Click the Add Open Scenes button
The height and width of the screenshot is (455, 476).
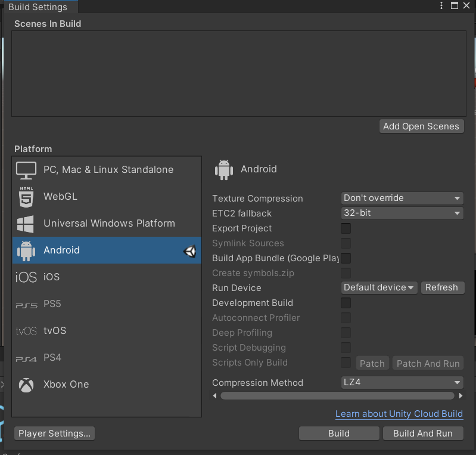click(x=421, y=126)
